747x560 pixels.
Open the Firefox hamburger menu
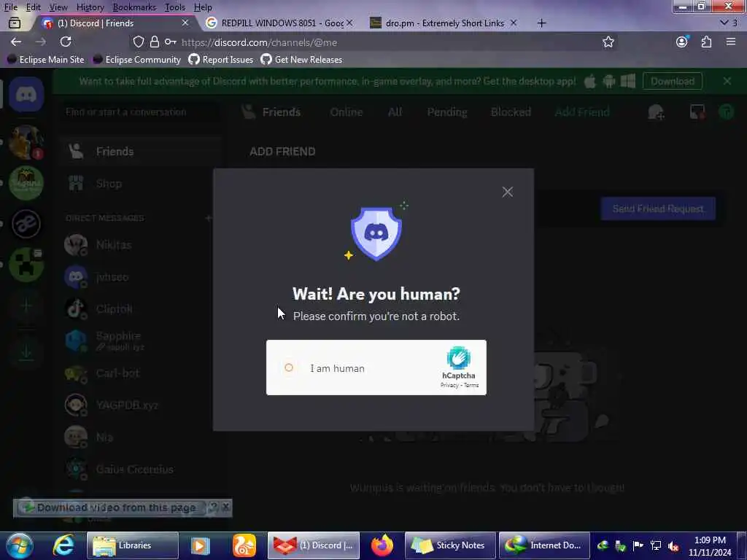click(x=731, y=42)
